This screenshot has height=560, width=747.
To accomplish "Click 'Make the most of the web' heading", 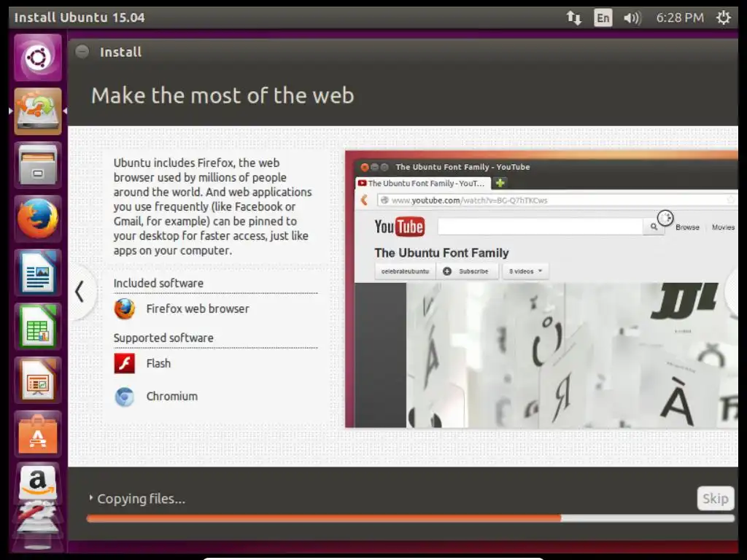I will (222, 96).
